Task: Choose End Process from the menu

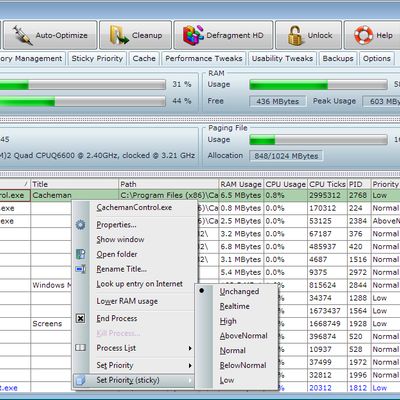Action: pos(135,318)
